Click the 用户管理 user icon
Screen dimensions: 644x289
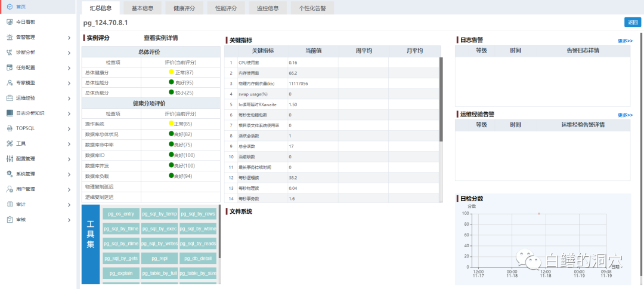(10, 189)
